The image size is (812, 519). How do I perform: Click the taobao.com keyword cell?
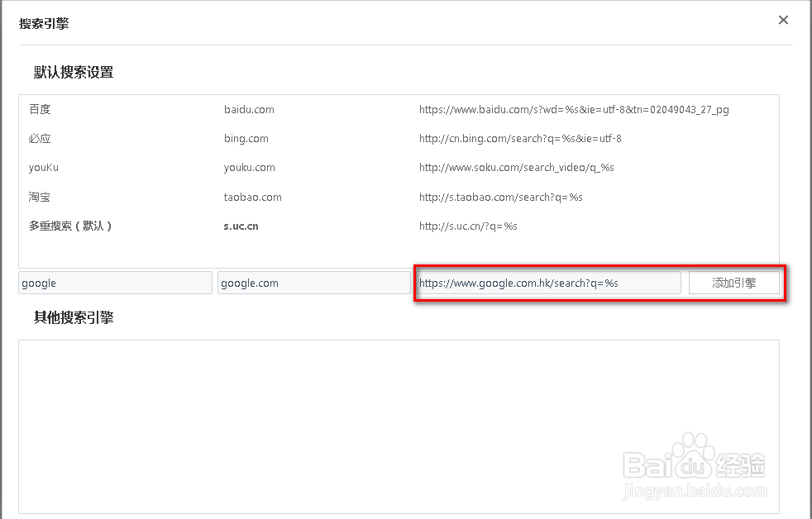click(x=253, y=198)
